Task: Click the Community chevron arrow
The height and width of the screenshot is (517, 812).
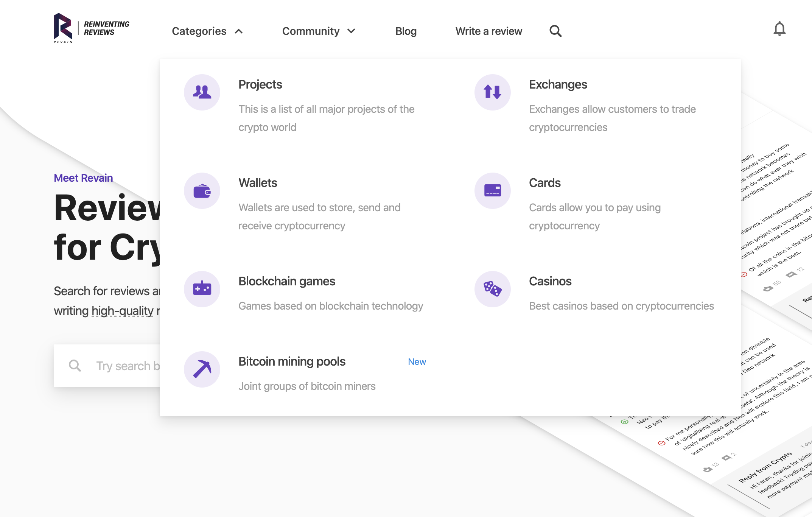Action: click(x=351, y=31)
